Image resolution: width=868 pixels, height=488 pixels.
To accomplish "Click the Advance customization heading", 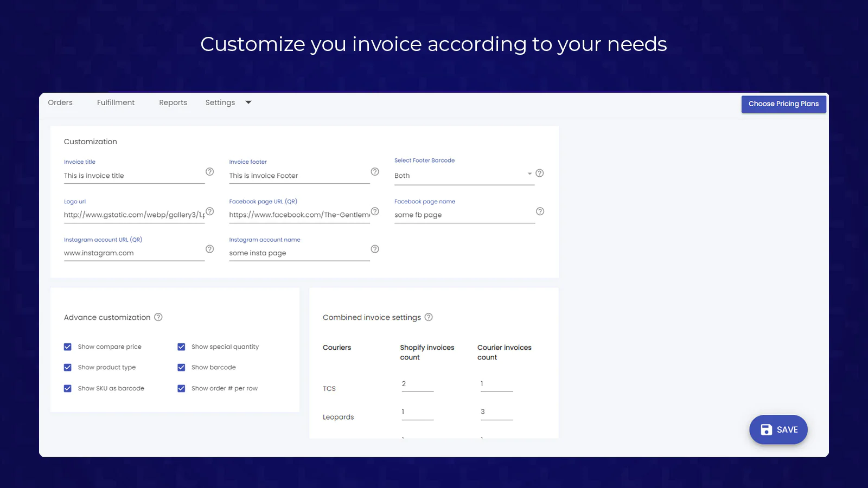I will pos(107,317).
